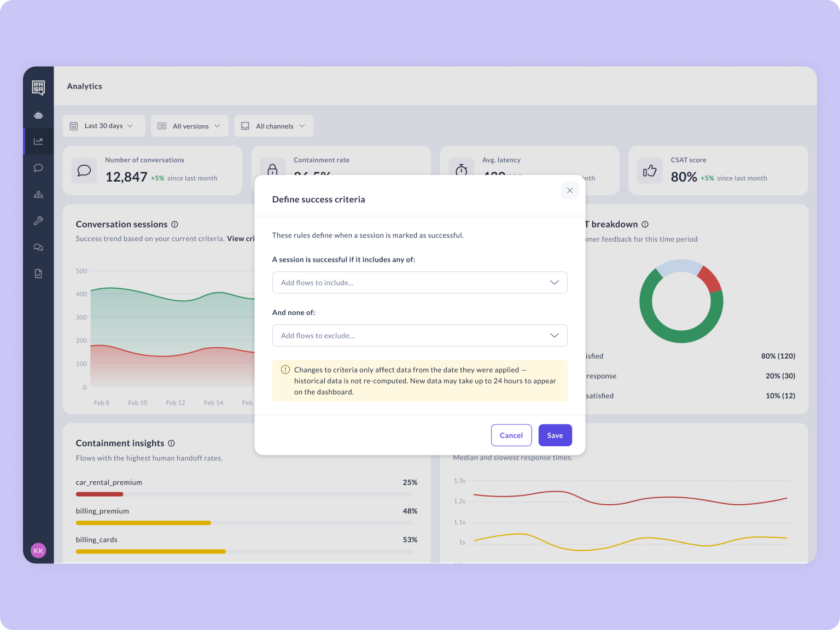Open the assistant robot icon in sidebar
This screenshot has width=840, height=630.
coord(38,115)
